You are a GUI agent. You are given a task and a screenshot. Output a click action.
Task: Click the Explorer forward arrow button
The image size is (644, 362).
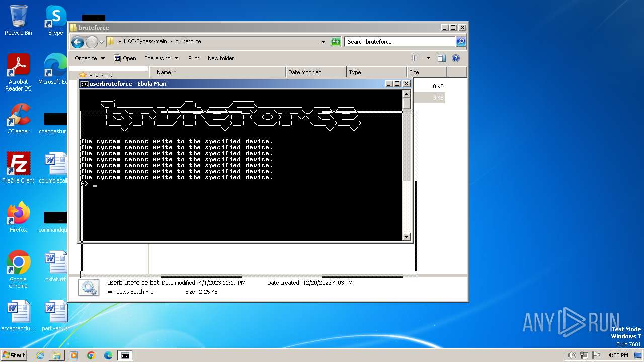(92, 42)
